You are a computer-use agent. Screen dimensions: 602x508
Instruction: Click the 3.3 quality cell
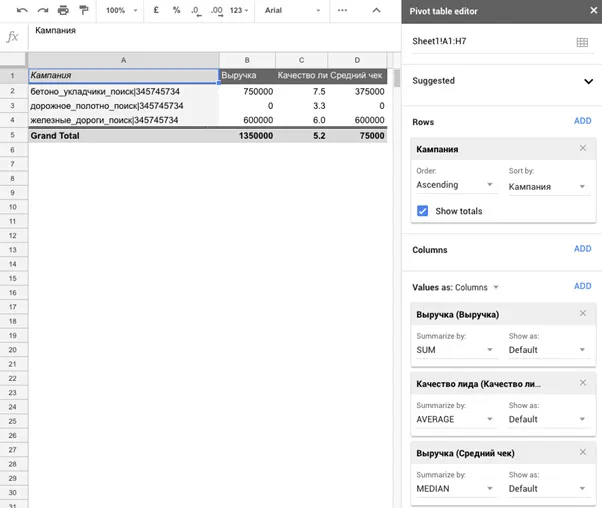(x=302, y=106)
